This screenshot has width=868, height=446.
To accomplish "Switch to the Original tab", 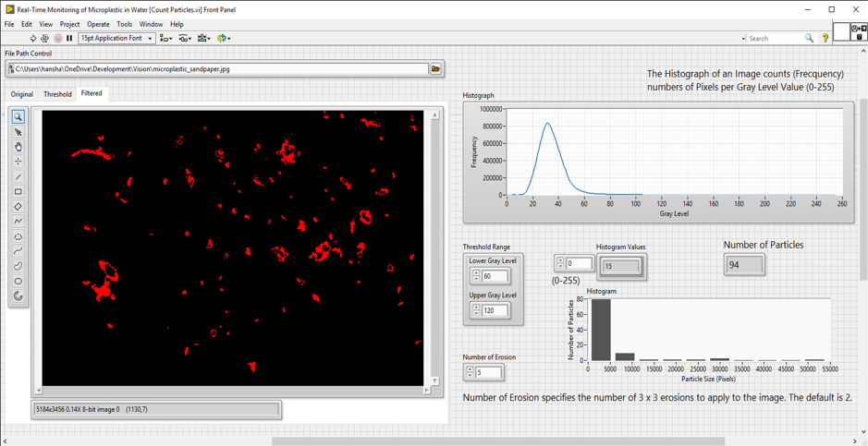I will coord(22,94).
